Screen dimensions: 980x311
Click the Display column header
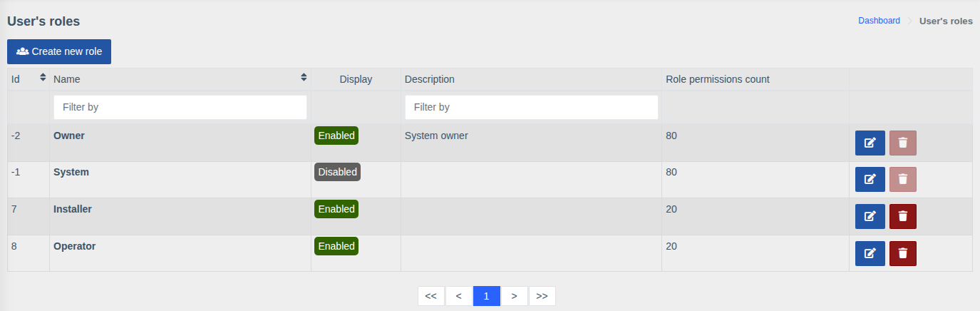[x=356, y=79]
